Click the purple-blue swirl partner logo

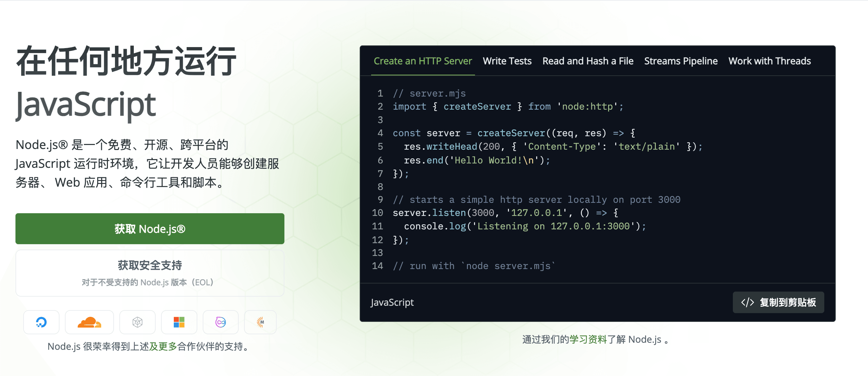[221, 322]
